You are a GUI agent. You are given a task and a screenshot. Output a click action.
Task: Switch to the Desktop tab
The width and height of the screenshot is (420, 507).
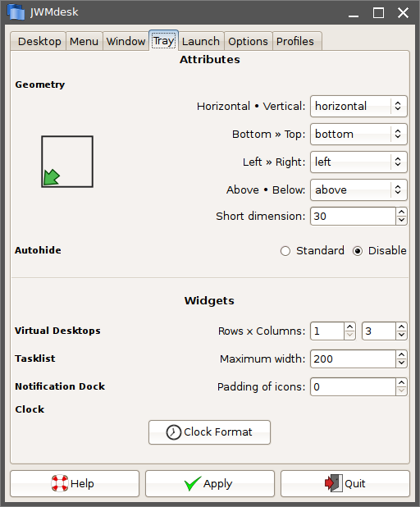(39, 41)
